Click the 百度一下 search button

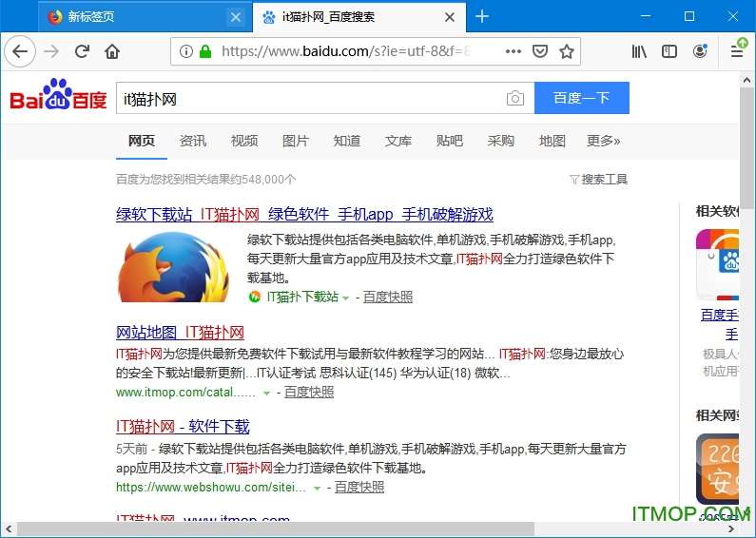582,98
